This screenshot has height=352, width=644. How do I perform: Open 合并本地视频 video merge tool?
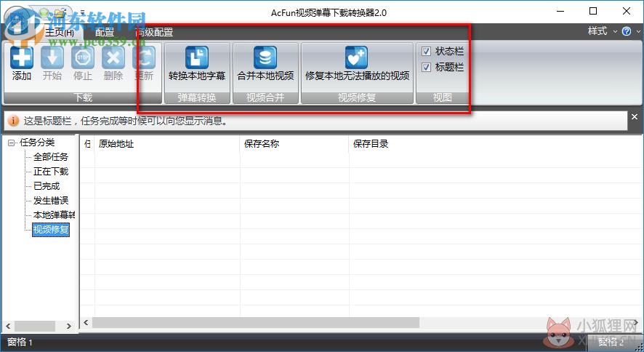[265, 63]
